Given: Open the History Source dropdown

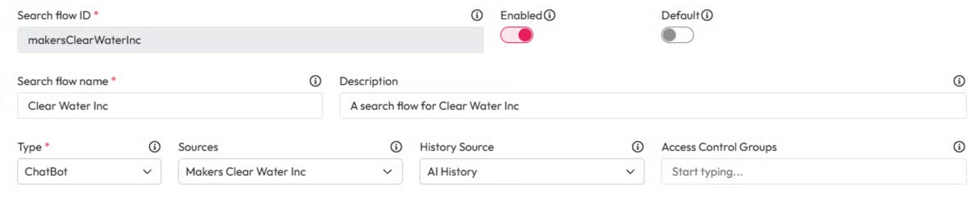Looking at the screenshot, I should (x=532, y=172).
